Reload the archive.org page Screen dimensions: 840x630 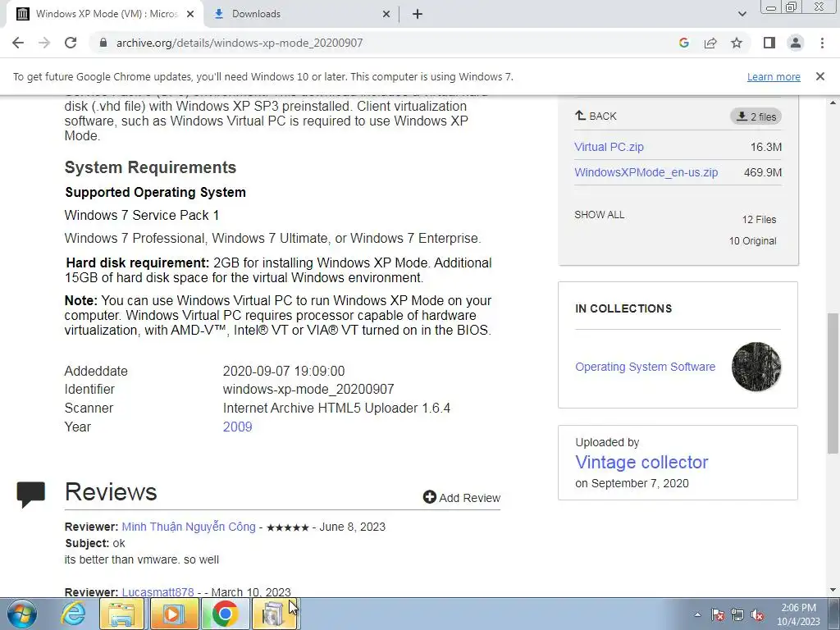click(71, 43)
